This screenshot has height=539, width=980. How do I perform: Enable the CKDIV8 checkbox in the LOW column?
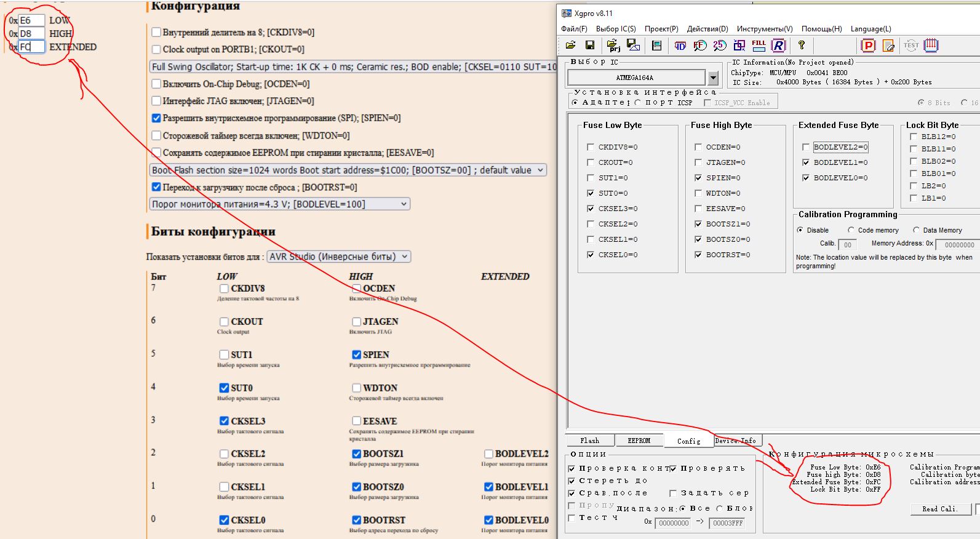pyautogui.click(x=224, y=288)
